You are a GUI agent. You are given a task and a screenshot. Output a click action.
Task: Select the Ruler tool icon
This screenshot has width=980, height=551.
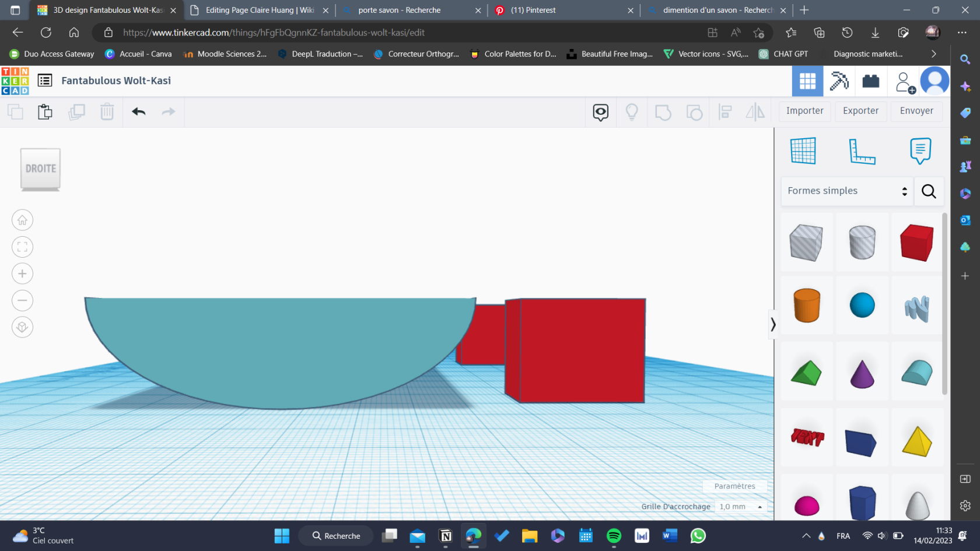[x=862, y=151]
